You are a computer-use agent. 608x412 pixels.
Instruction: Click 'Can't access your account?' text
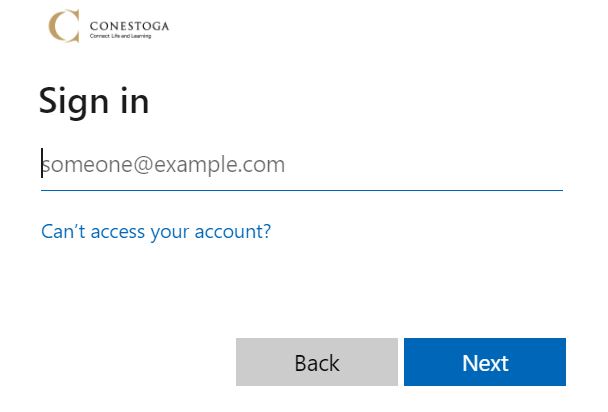tap(156, 232)
